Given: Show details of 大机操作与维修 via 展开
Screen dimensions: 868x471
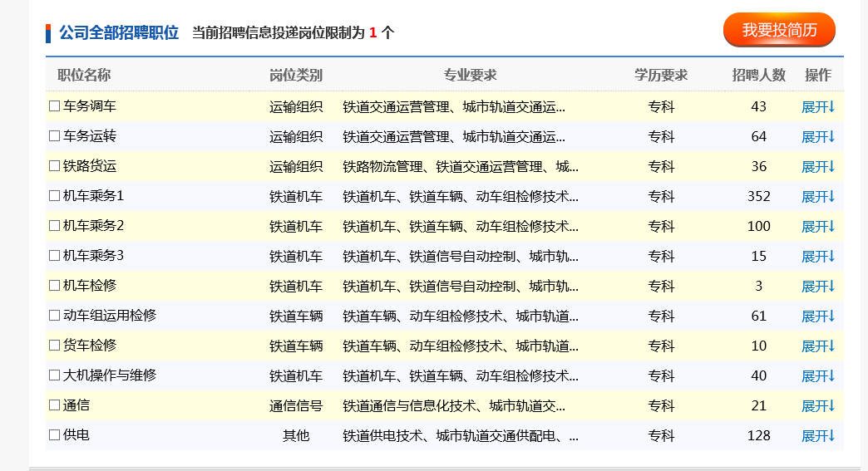Looking at the screenshot, I should [x=817, y=376].
